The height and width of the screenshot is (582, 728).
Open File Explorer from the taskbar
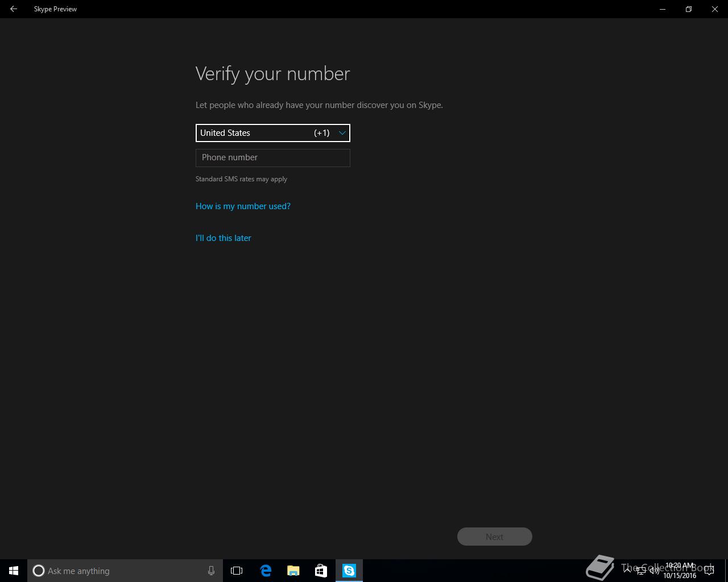click(293, 571)
